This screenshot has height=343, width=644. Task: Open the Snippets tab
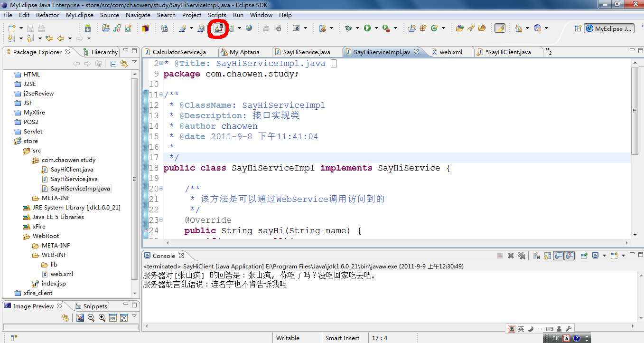click(x=91, y=306)
